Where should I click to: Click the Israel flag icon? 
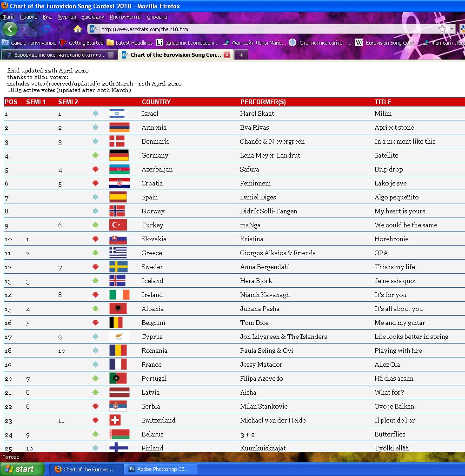tap(117, 113)
